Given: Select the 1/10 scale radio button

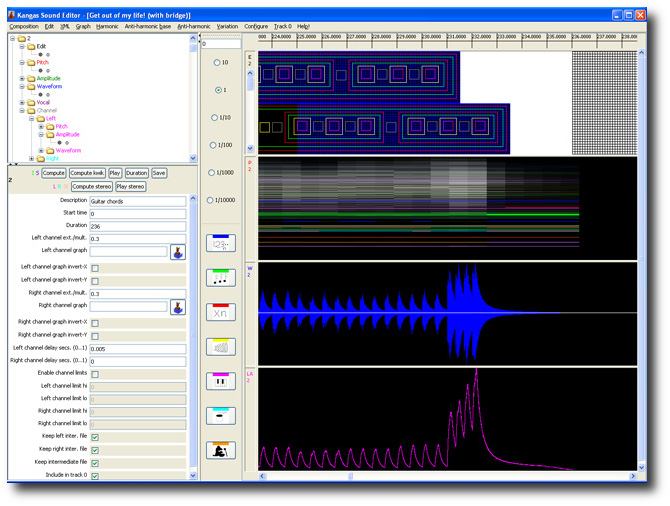Looking at the screenshot, I should point(214,118).
